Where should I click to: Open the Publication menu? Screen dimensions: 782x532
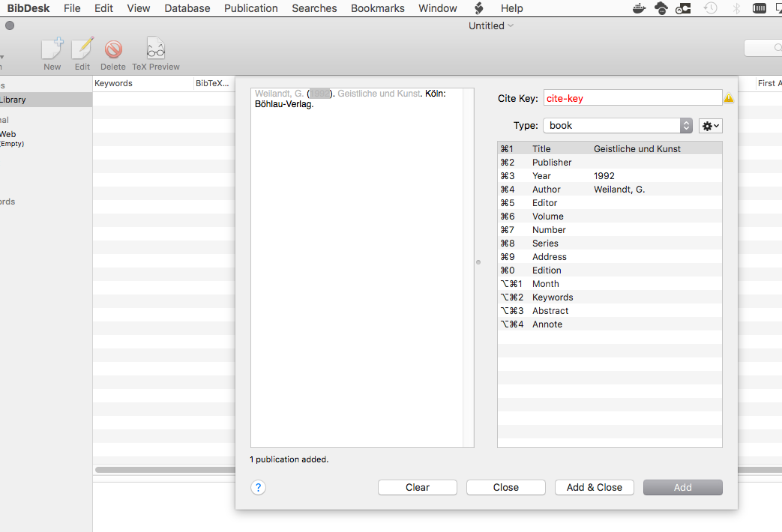(x=251, y=8)
